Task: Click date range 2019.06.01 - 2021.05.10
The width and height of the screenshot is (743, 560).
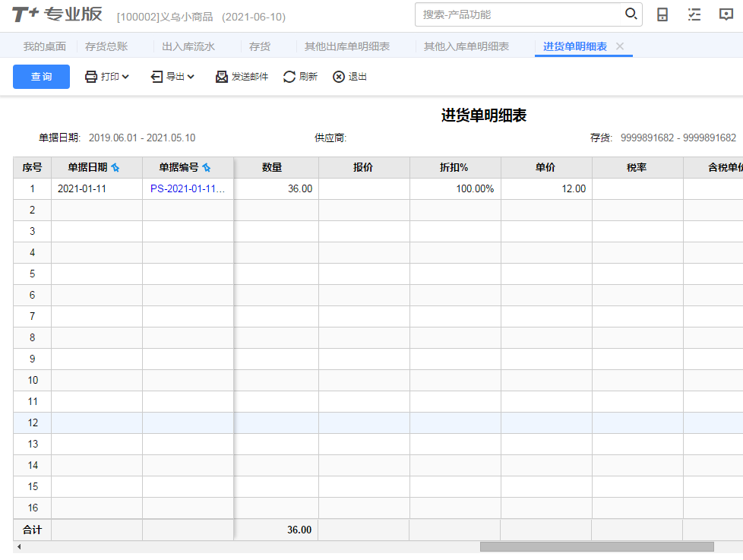Action: (x=142, y=138)
